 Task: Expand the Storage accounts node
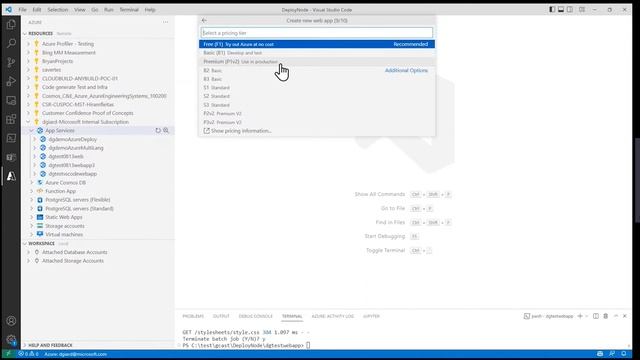(32, 226)
